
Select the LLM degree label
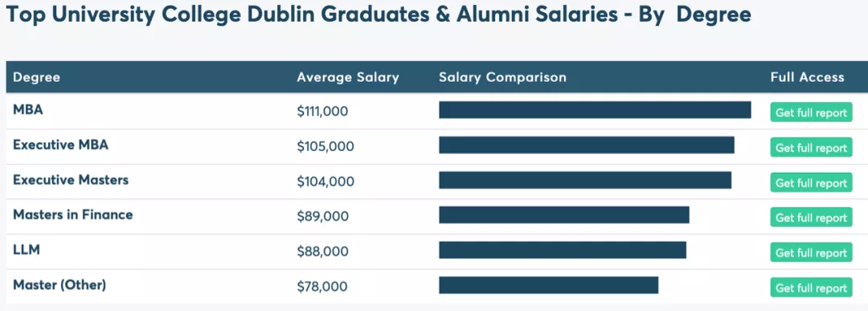[27, 250]
